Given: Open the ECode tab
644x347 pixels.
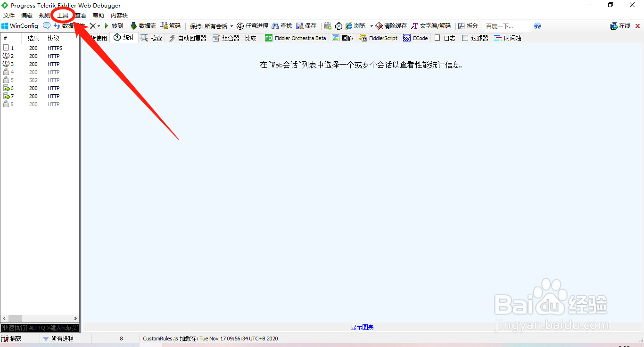Looking at the screenshot, I should point(415,38).
